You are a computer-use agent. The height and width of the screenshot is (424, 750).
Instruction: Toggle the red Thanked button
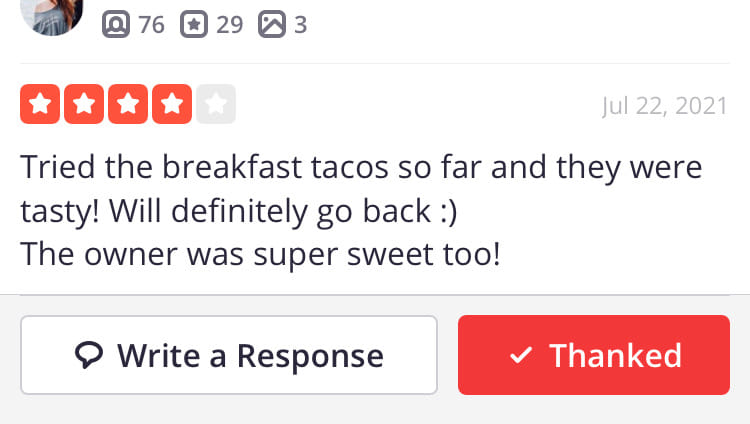594,355
